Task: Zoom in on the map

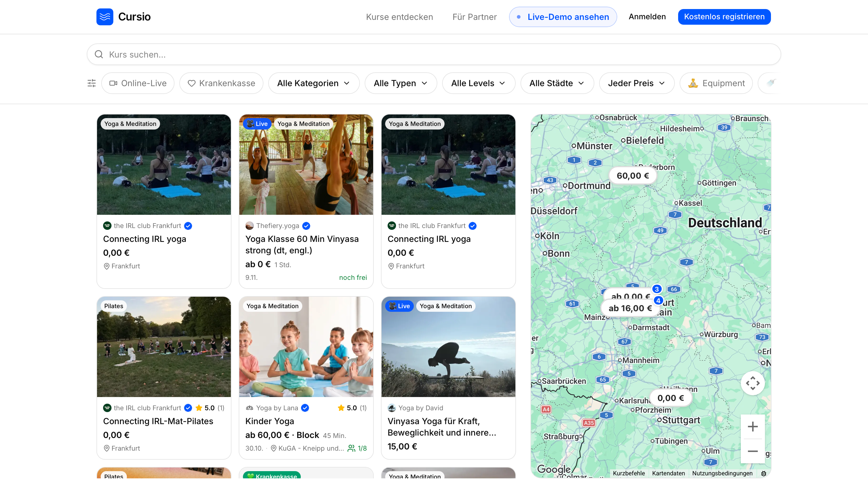Action: point(753,427)
